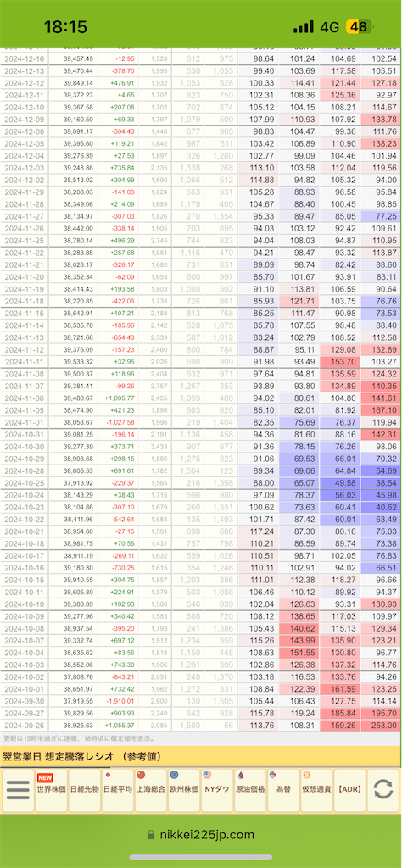Open 上海総合 with China flag
The width and height of the screenshot is (402, 868).
(x=151, y=790)
